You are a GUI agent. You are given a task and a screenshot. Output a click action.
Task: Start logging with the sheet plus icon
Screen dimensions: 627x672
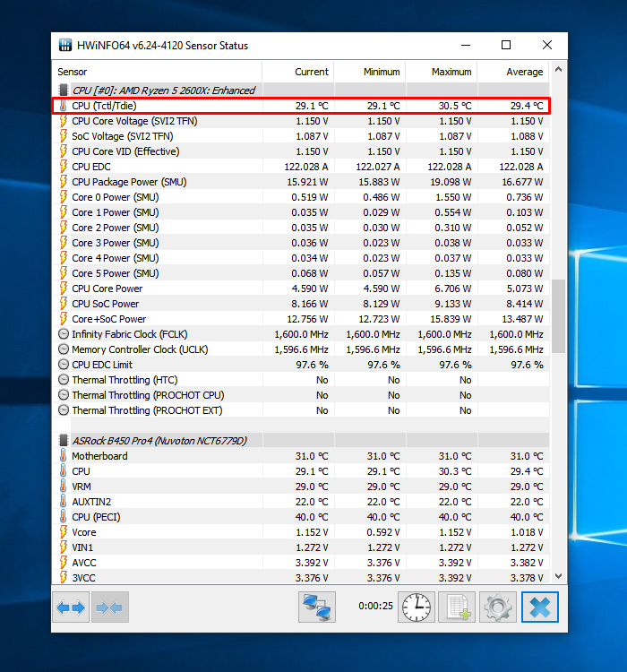coord(456,607)
